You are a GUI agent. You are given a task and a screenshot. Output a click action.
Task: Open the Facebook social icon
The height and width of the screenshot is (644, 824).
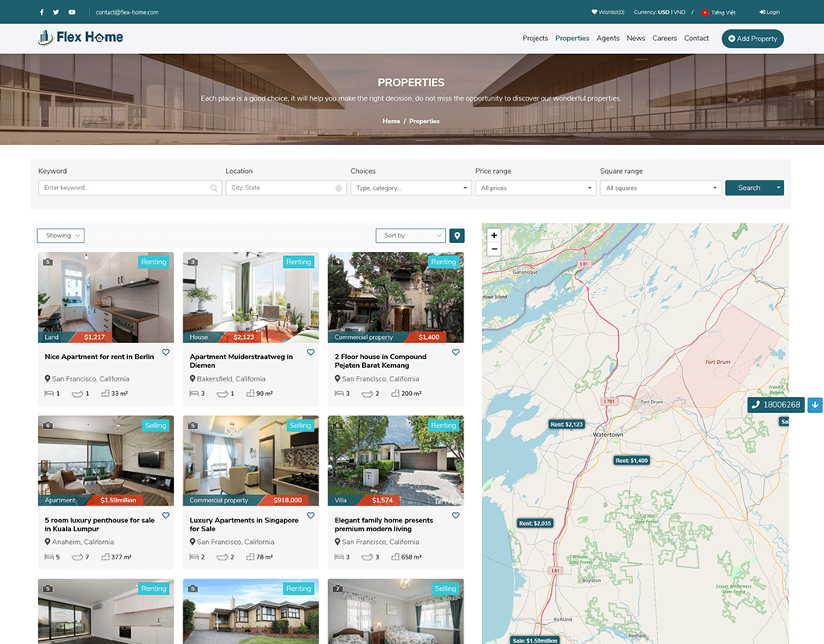(x=42, y=12)
